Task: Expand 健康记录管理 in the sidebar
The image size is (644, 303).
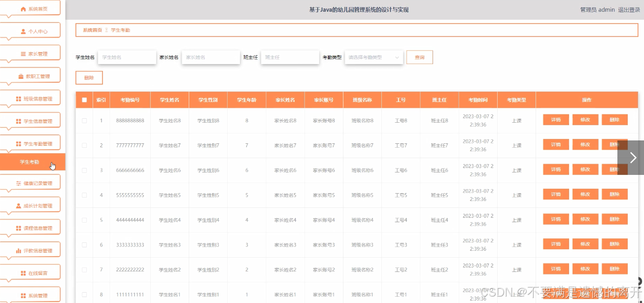Action: pos(31,183)
